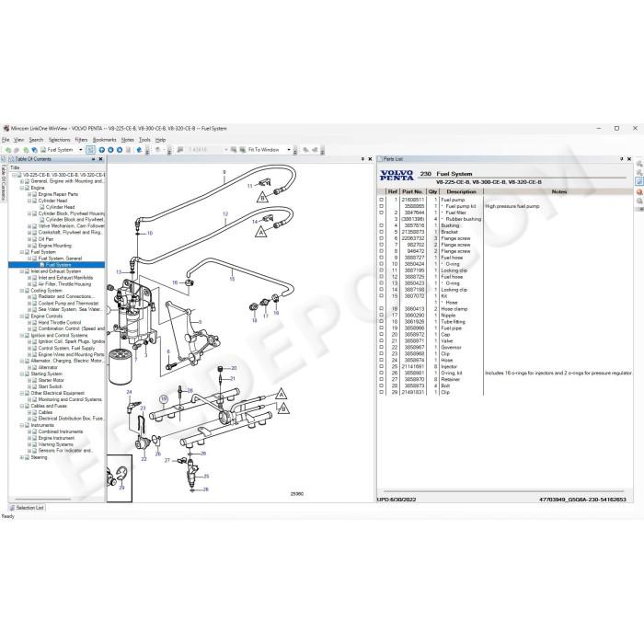Tick the checkbox for Fuel filter row
Screen dimensions: 644x644
(381, 213)
